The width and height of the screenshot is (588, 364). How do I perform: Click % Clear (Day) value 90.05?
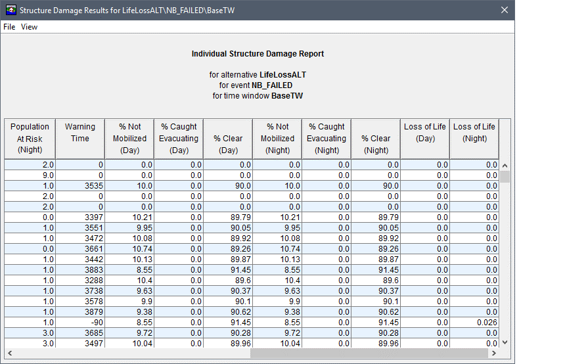pos(228,228)
